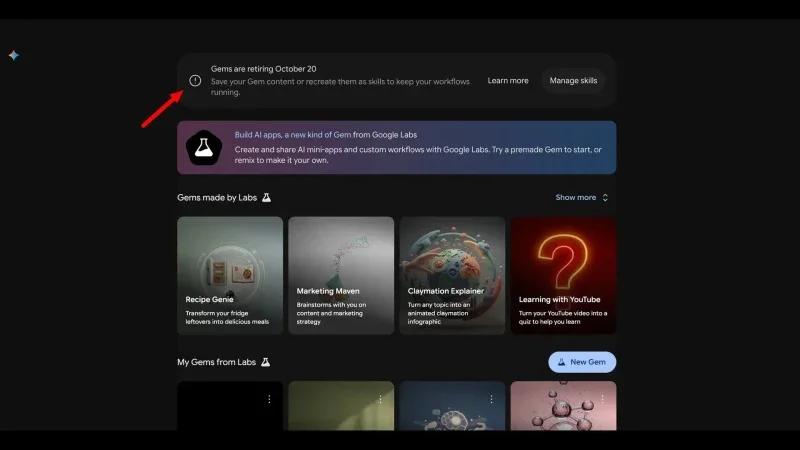Image resolution: width=800 pixels, height=450 pixels.
Task: Open the Claymation Explainer gem card
Action: pos(452,276)
